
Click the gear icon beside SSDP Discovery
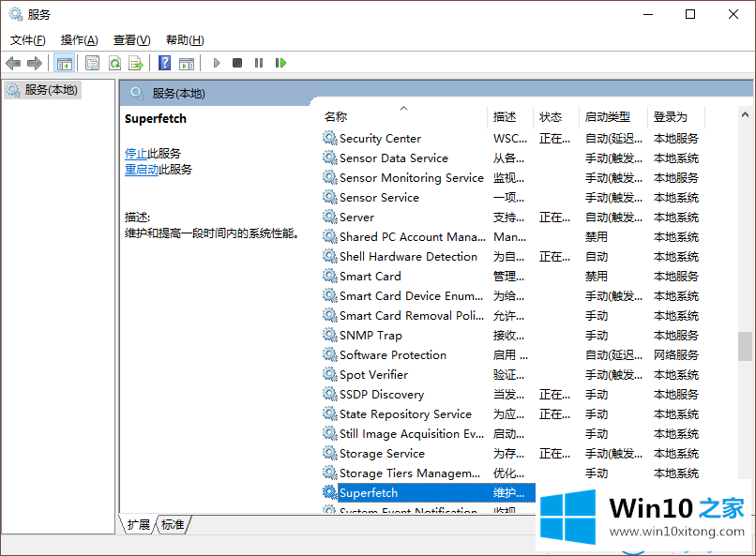[330, 394]
